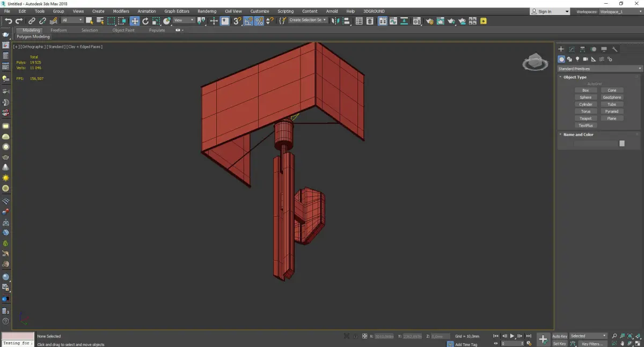Image resolution: width=644 pixels, height=347 pixels.
Task: Open the Material Editor
Action: (x=418, y=21)
